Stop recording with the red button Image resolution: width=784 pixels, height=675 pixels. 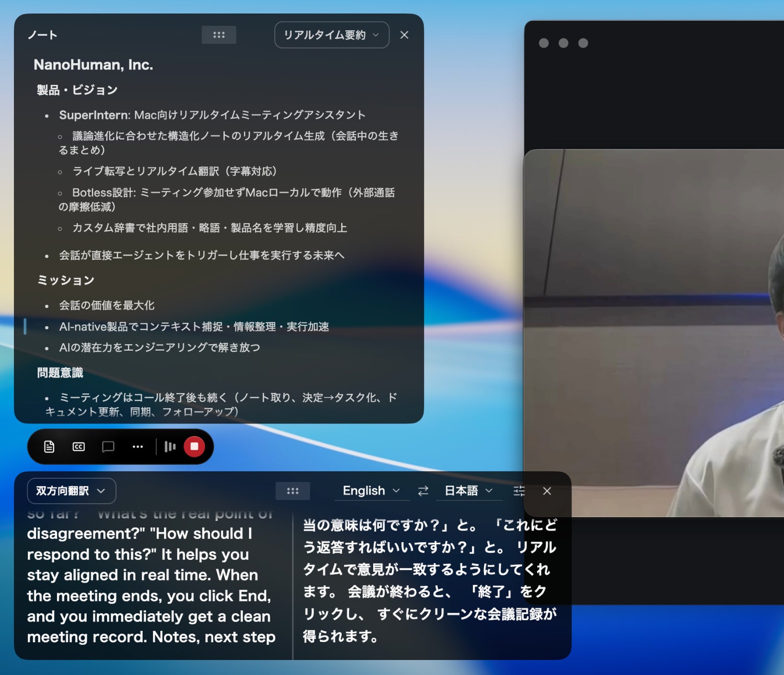point(194,447)
